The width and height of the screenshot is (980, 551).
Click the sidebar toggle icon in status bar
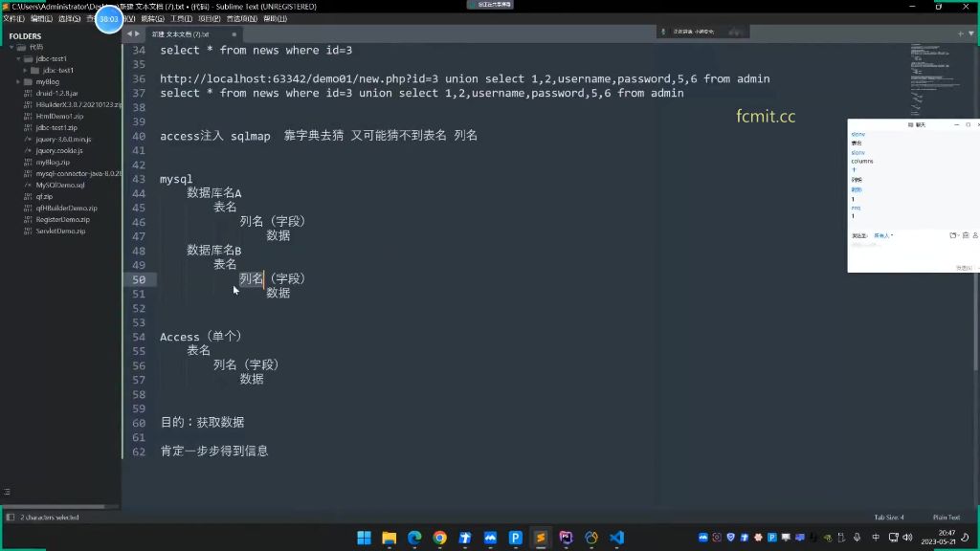10,518
